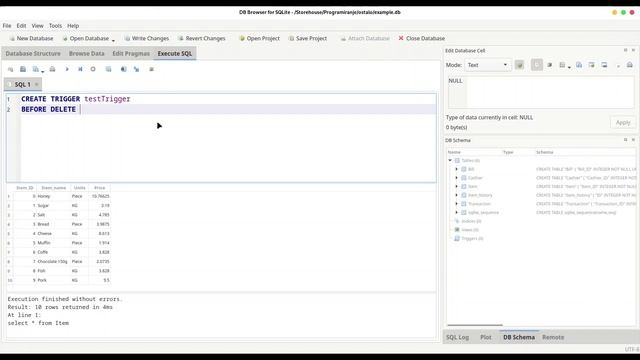The height and width of the screenshot is (360, 640).
Task: Close the DB Schema panel
Action: click(x=633, y=140)
